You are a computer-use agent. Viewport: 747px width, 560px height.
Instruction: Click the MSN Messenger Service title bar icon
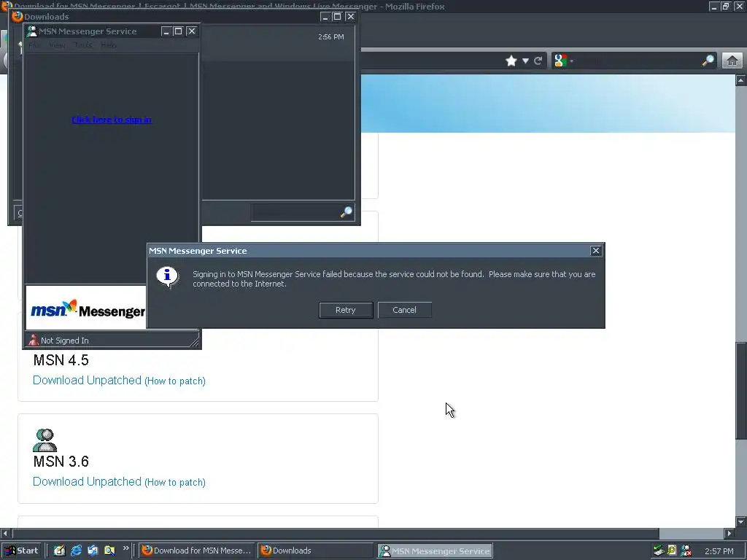[x=32, y=31]
